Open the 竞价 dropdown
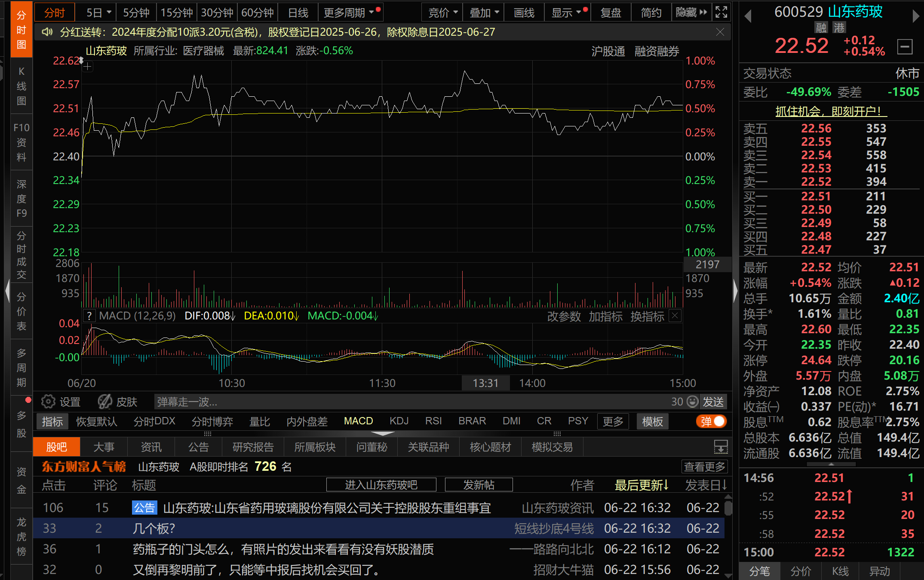This screenshot has height=580, width=924. pyautogui.click(x=443, y=12)
